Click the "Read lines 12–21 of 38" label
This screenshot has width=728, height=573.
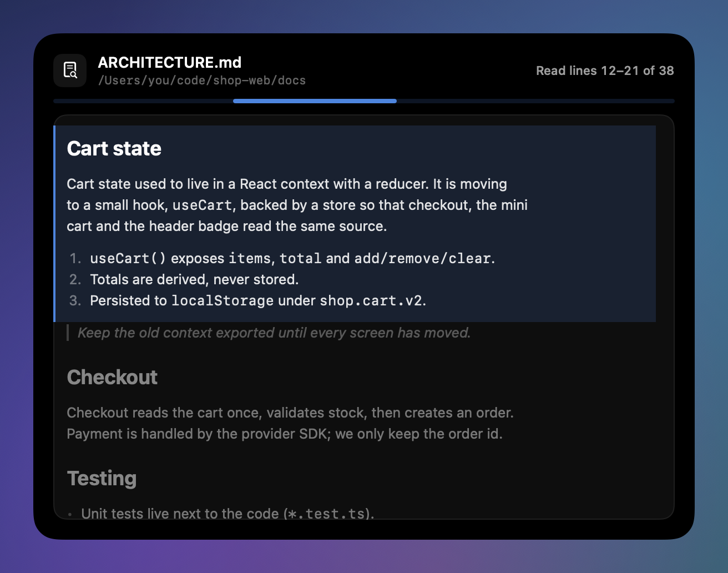pos(605,71)
